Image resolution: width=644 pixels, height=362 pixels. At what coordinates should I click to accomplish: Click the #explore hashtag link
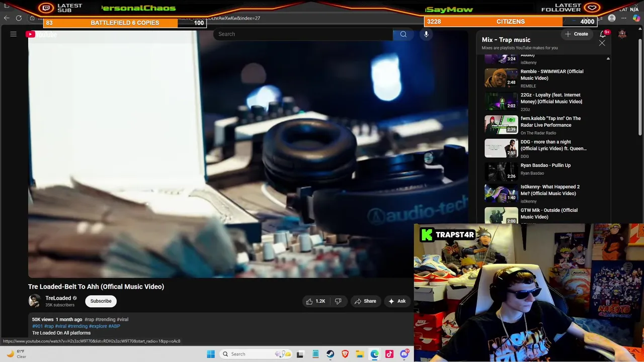point(98,326)
